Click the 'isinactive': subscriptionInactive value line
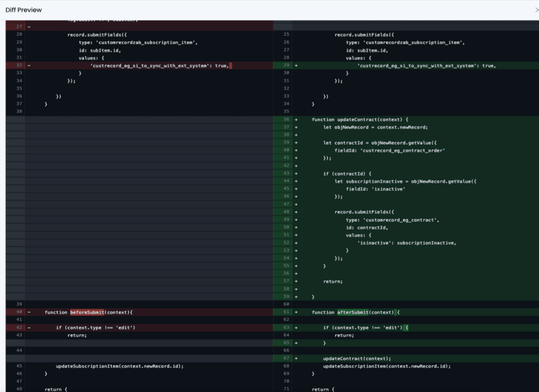The height and width of the screenshot is (392, 539). [407, 243]
